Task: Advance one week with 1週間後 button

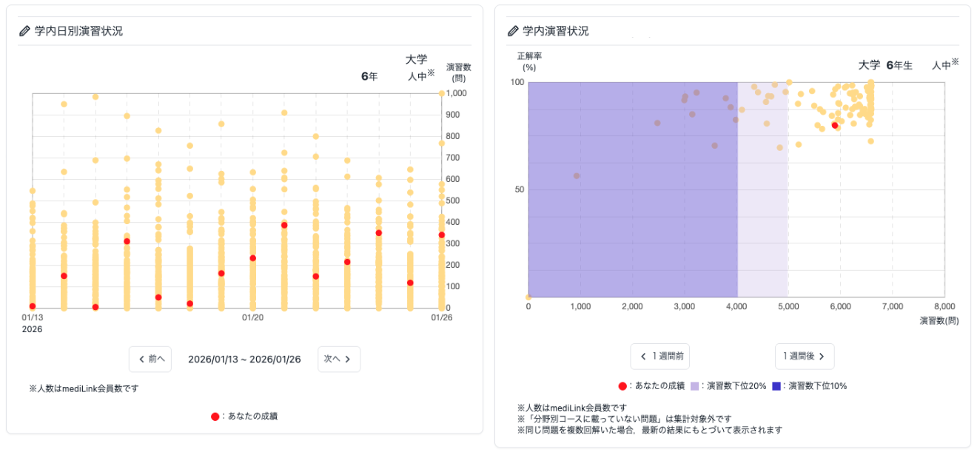Action: point(805,357)
